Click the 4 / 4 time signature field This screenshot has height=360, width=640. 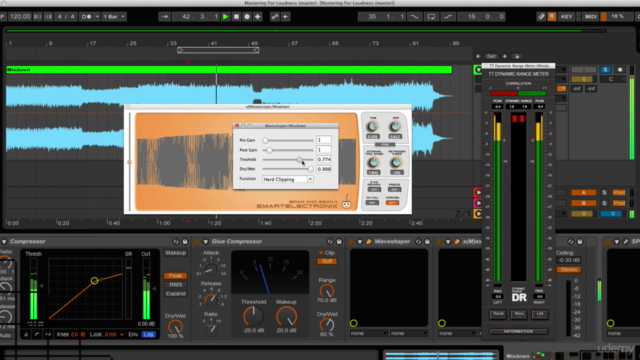(x=66, y=17)
